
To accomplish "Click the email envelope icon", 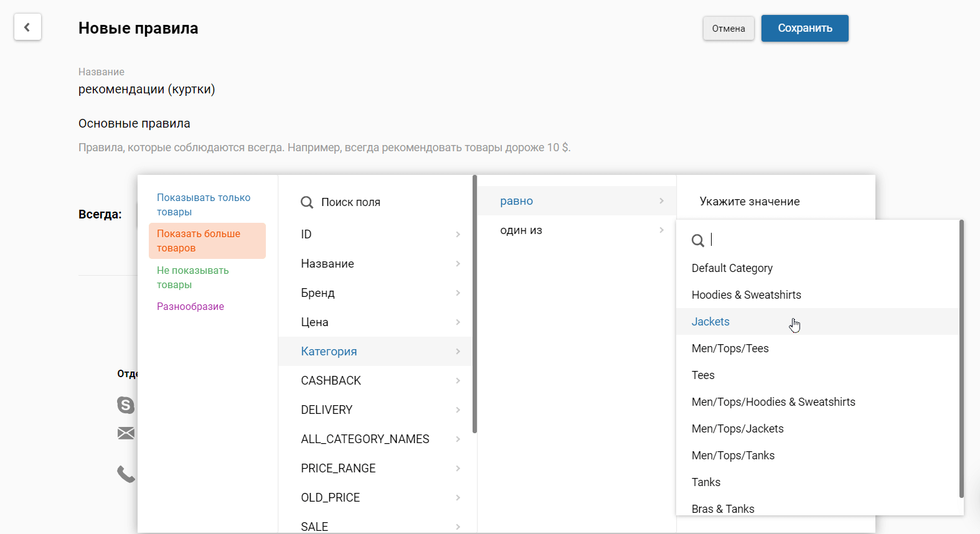I will pos(126,433).
